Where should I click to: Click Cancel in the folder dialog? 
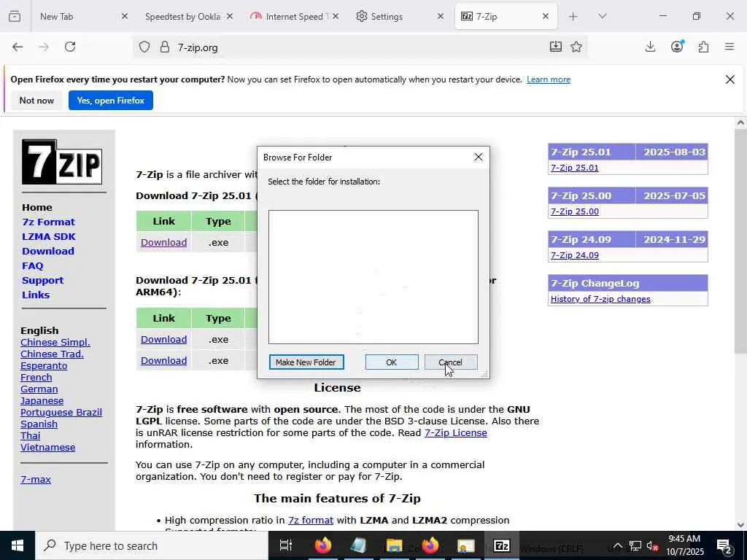click(x=450, y=362)
